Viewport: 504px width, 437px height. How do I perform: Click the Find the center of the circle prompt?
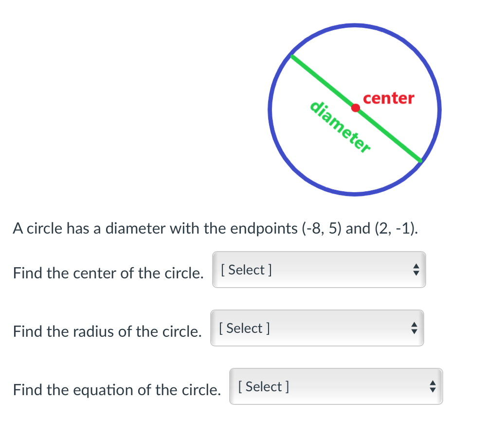tap(108, 273)
